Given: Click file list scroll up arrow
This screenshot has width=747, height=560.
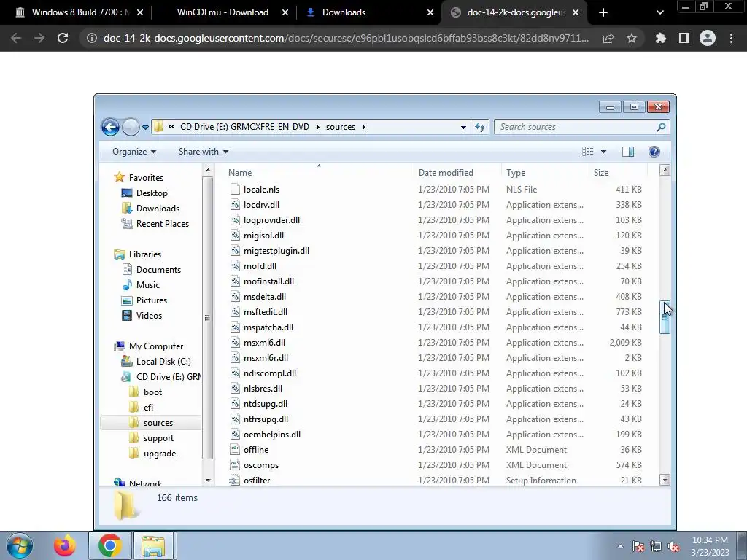Looking at the screenshot, I should (665, 170).
